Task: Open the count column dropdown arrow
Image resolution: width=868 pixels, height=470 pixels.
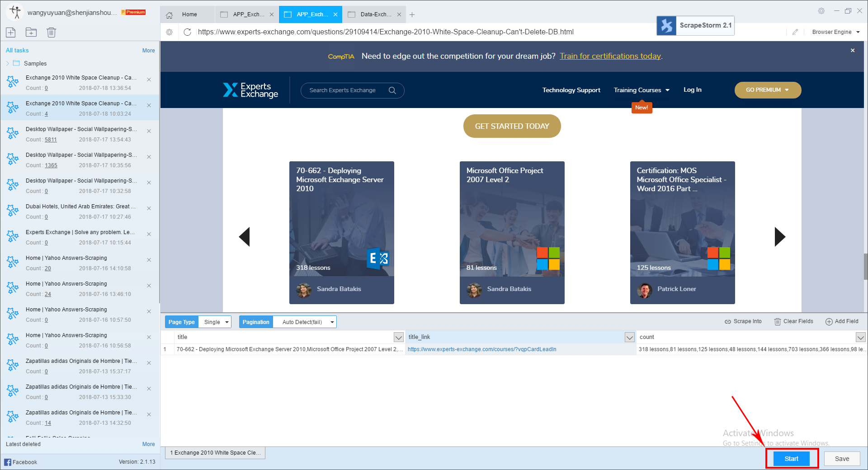Action: coord(860,337)
